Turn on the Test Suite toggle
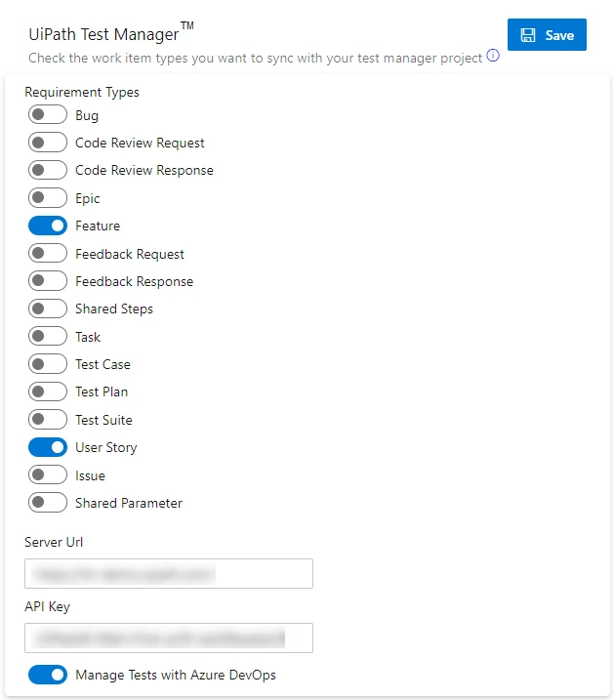 pyautogui.click(x=48, y=419)
